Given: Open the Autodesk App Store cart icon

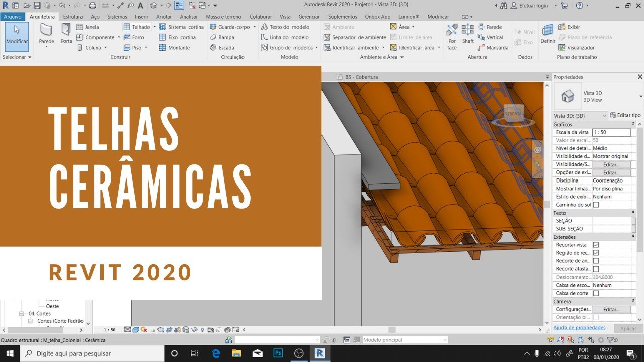Looking at the screenshot, I should click(x=565, y=5).
